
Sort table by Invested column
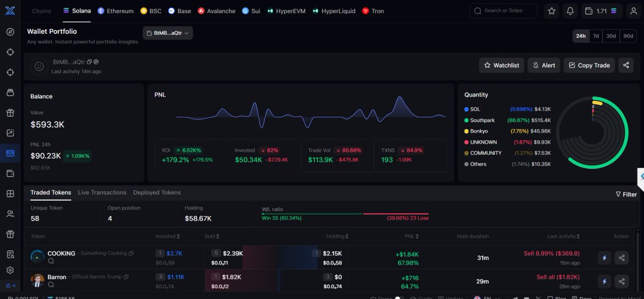tap(167, 236)
